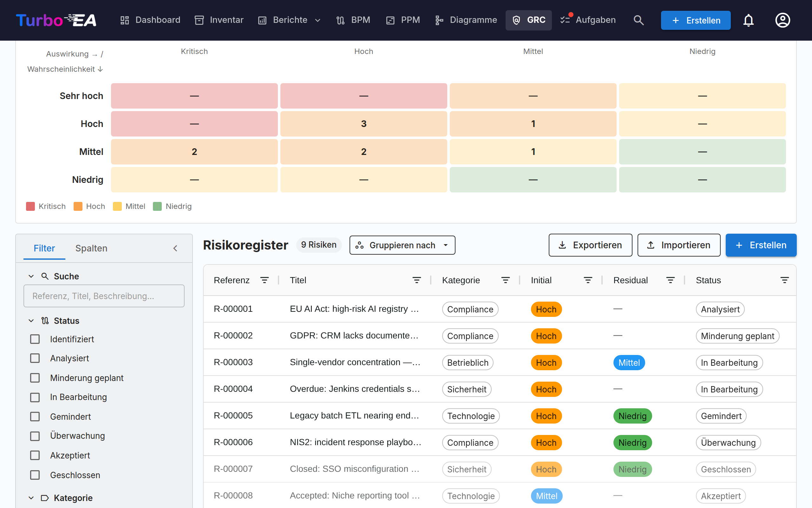This screenshot has width=812, height=508.
Task: Collapse the Suche filter section
Action: point(31,276)
